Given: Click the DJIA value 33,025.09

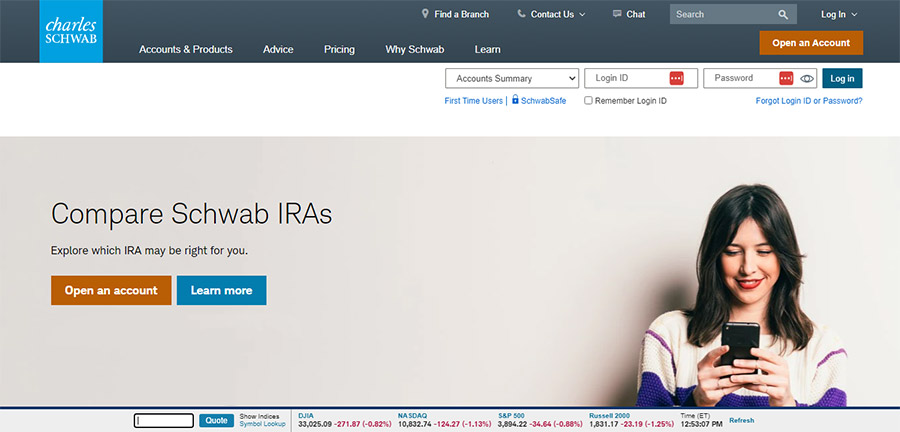Looking at the screenshot, I should [x=315, y=424].
